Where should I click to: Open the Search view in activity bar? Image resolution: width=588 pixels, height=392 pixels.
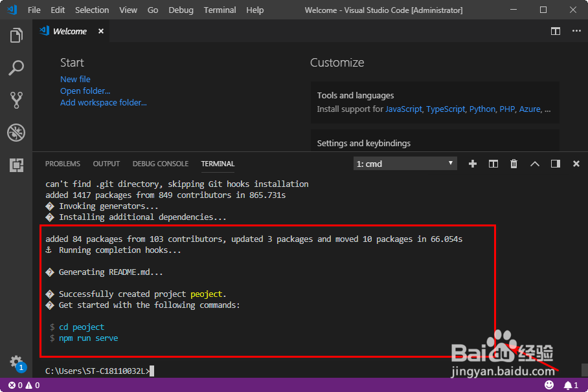pyautogui.click(x=16, y=68)
